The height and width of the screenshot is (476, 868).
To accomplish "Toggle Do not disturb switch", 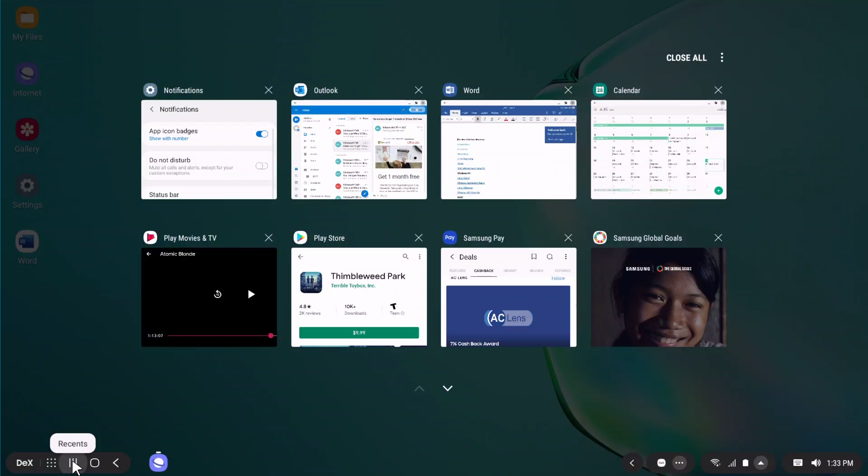I will click(261, 165).
